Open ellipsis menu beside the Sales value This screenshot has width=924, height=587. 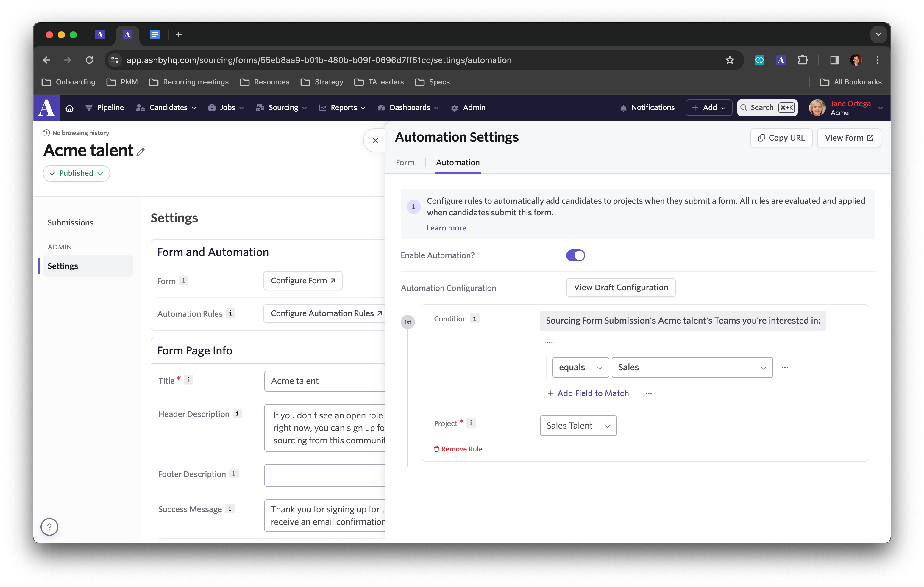[x=785, y=367]
